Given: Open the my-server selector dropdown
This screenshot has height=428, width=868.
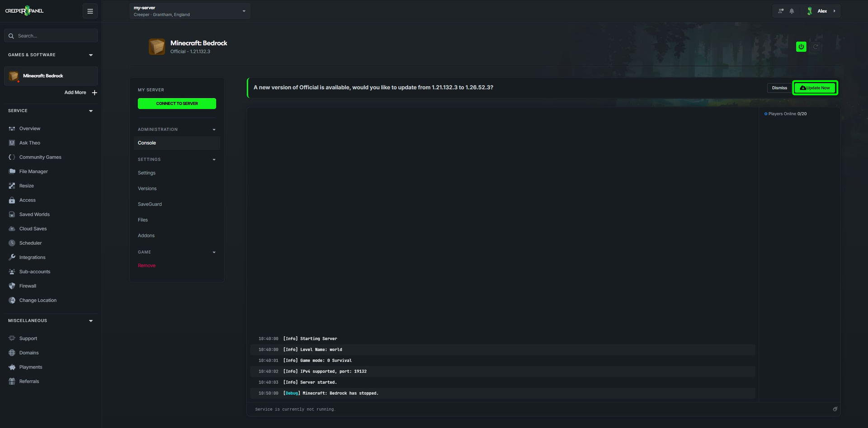Looking at the screenshot, I should coord(190,11).
